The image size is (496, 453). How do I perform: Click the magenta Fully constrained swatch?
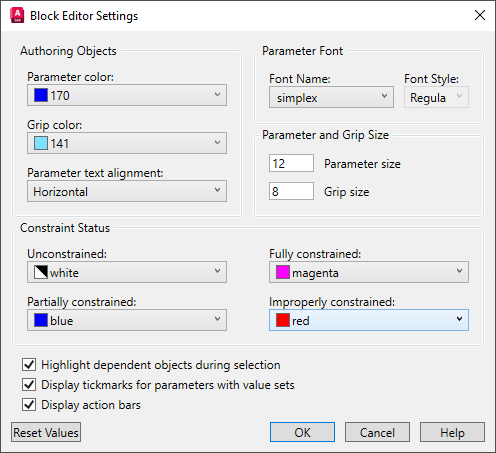click(x=283, y=272)
